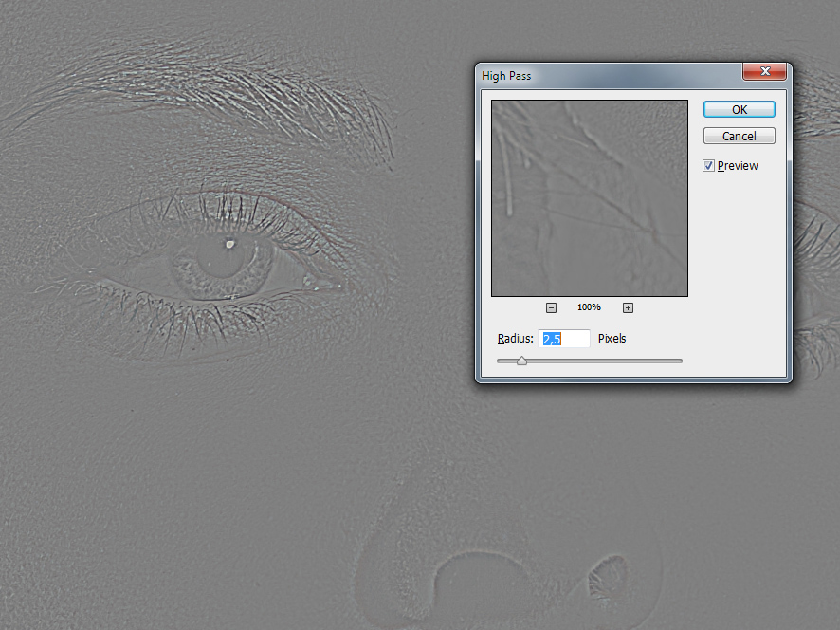Zoom in the High Pass preview
Viewport: 840px width, 630px height.
click(628, 307)
